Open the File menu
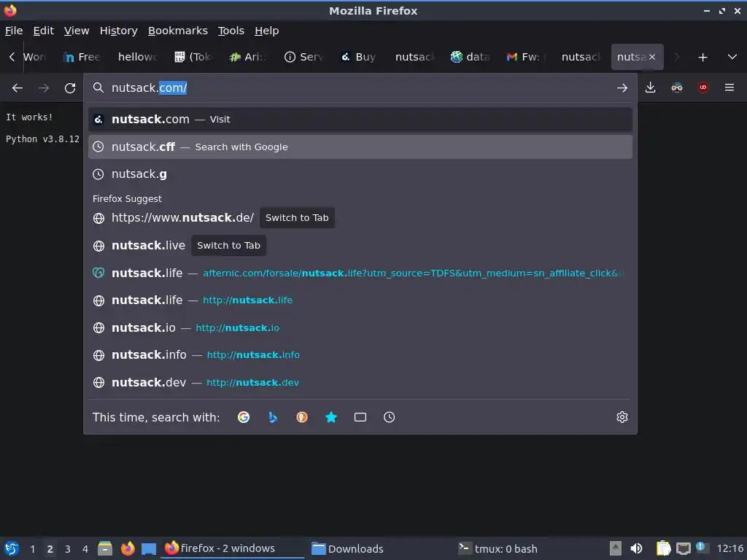 point(14,31)
